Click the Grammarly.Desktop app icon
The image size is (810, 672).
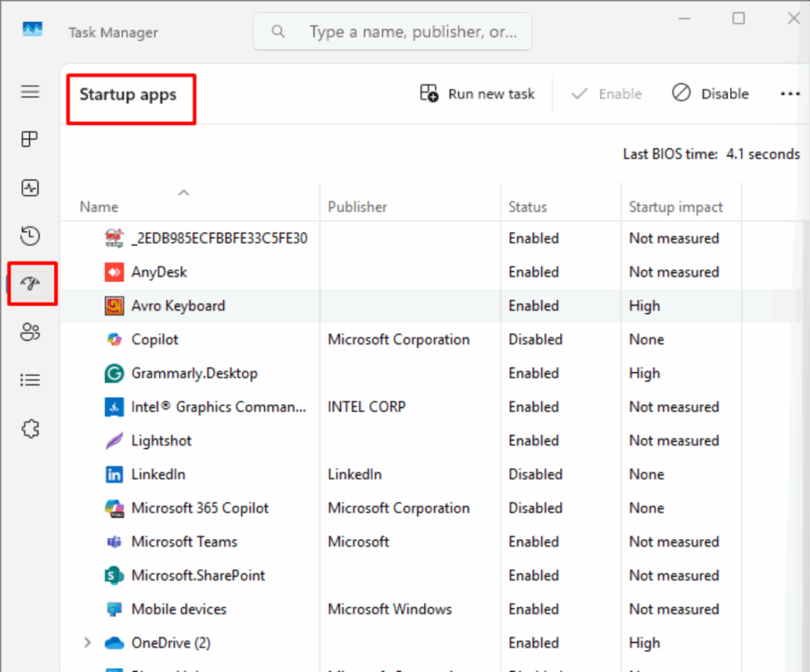114,373
